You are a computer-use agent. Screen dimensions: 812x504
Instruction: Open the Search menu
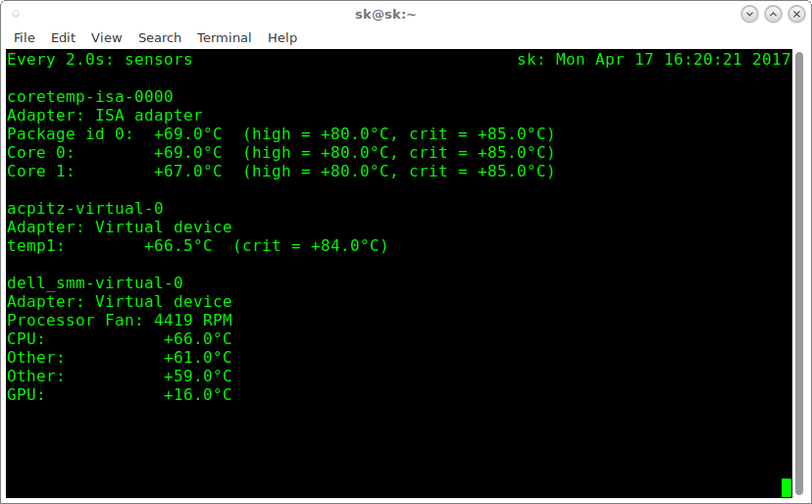(x=160, y=38)
